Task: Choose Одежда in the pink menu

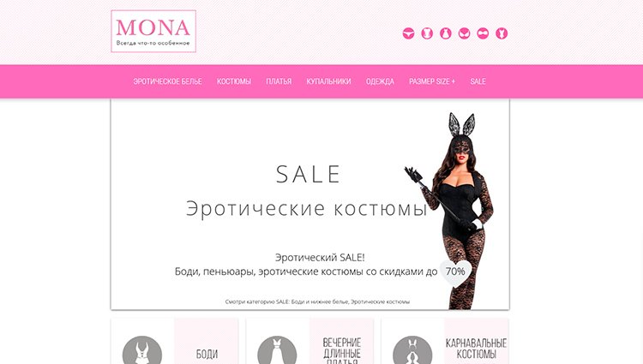Action: [x=380, y=81]
